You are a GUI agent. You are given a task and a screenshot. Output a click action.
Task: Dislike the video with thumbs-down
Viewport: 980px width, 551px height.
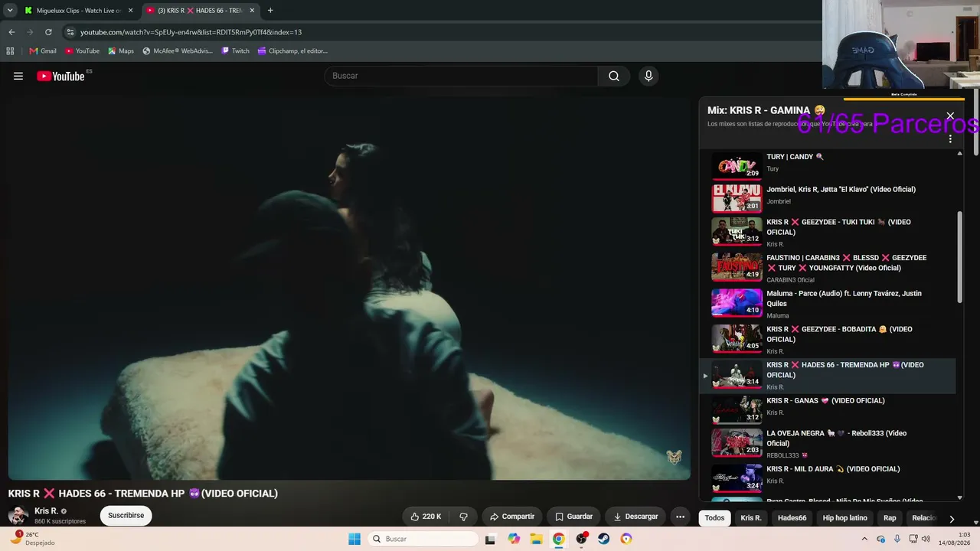pos(463,517)
